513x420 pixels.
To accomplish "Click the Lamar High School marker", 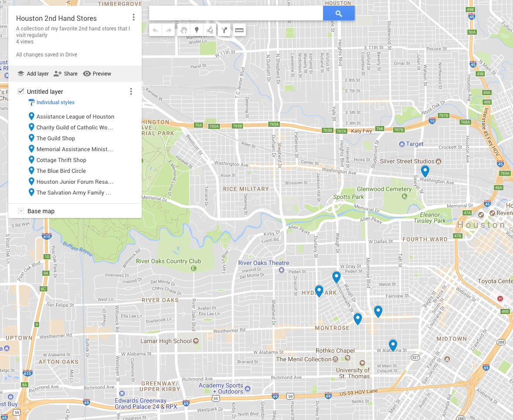I will tap(196, 341).
